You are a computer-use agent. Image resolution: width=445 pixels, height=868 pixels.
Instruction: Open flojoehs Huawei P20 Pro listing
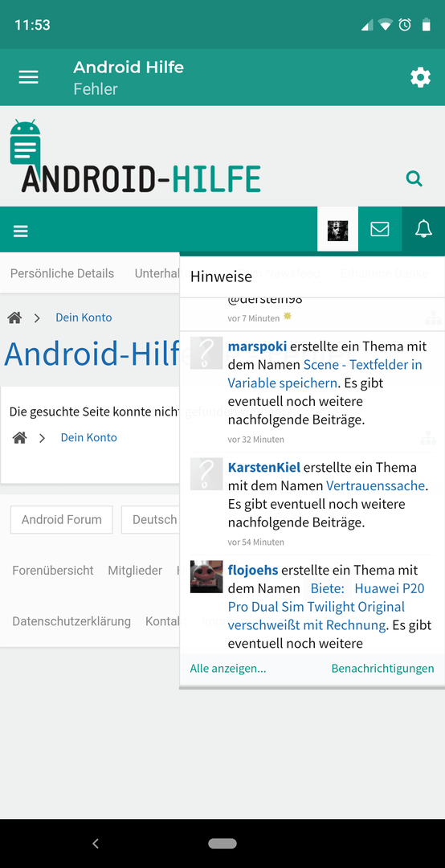(326, 607)
